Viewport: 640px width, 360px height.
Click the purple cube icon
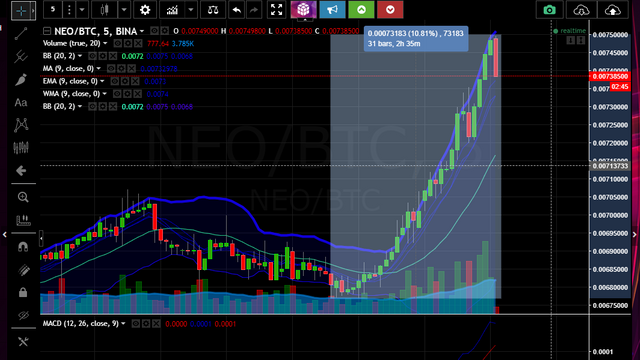(303, 10)
